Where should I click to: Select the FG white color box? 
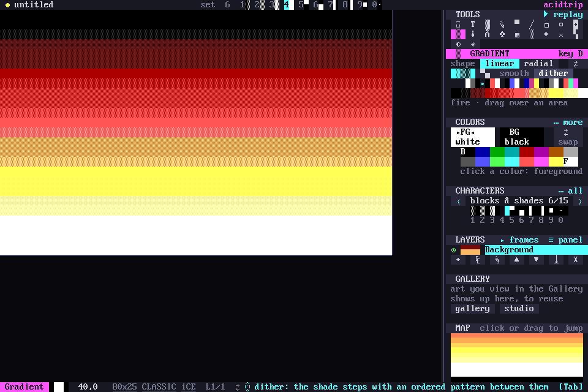coord(472,137)
